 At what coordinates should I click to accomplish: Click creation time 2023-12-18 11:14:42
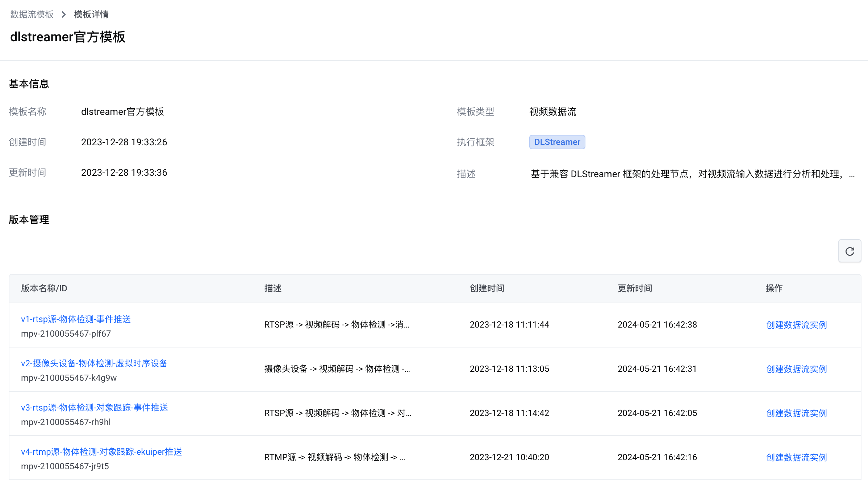(x=509, y=413)
